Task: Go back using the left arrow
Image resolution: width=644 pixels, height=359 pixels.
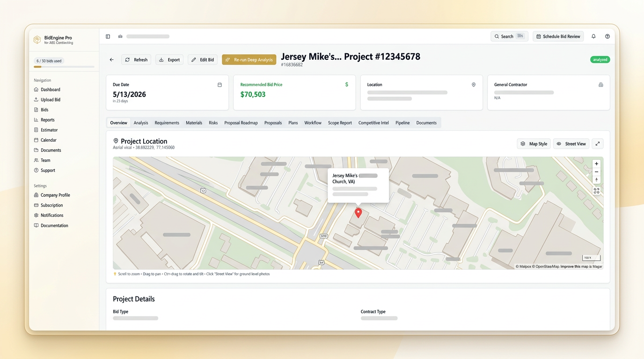Action: 111,60
